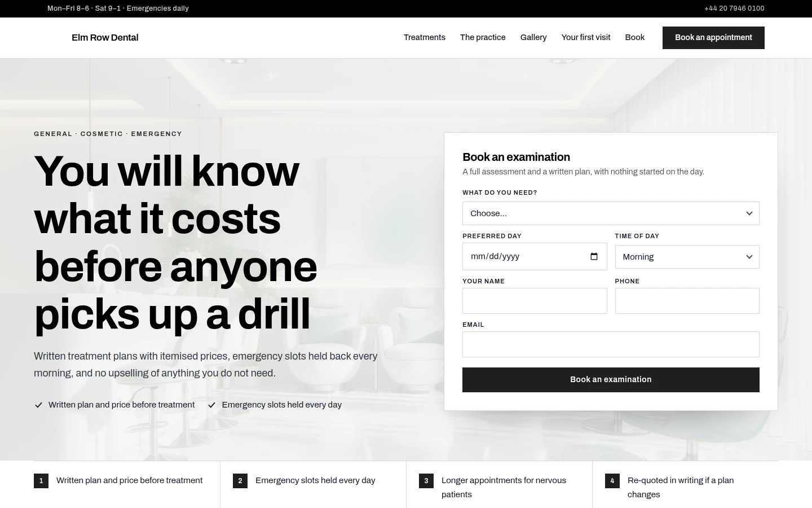
Task: Open the Gallery nav link
Action: click(533, 37)
